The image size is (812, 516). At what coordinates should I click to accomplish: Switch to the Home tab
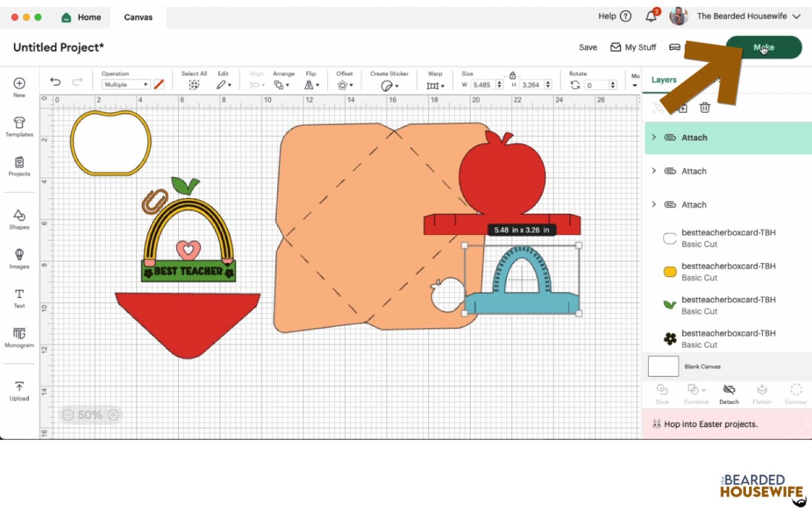pyautogui.click(x=81, y=17)
